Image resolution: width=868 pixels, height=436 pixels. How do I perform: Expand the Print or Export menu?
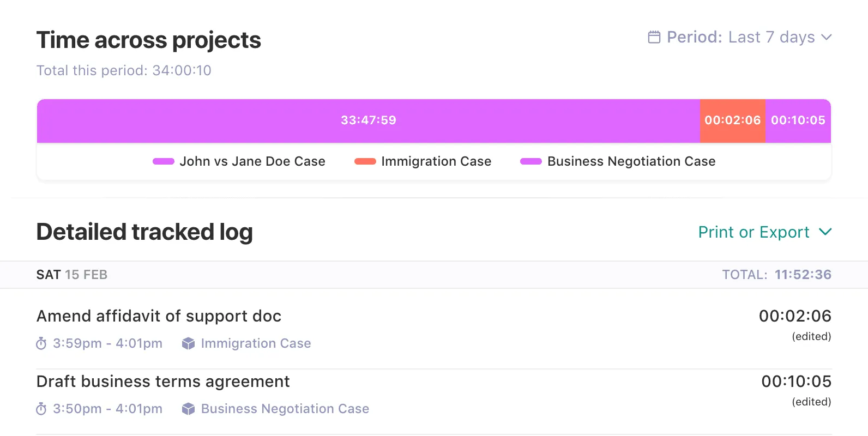click(754, 232)
